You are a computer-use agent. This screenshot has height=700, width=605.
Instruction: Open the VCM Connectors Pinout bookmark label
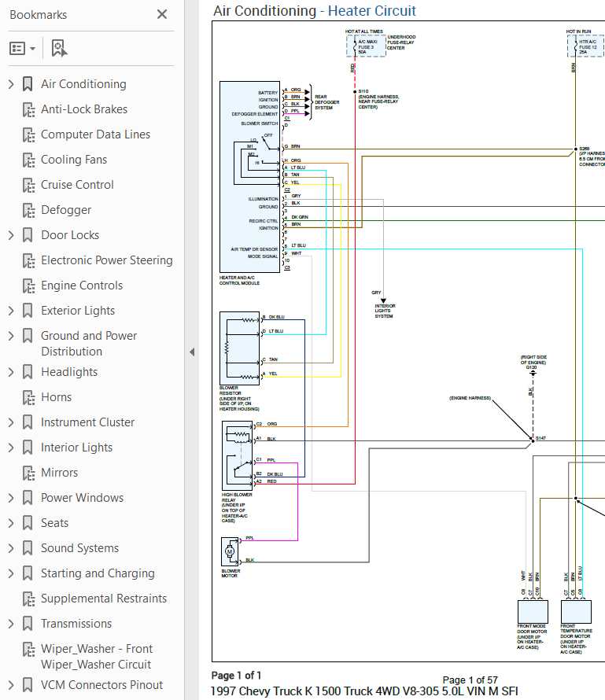click(101, 685)
